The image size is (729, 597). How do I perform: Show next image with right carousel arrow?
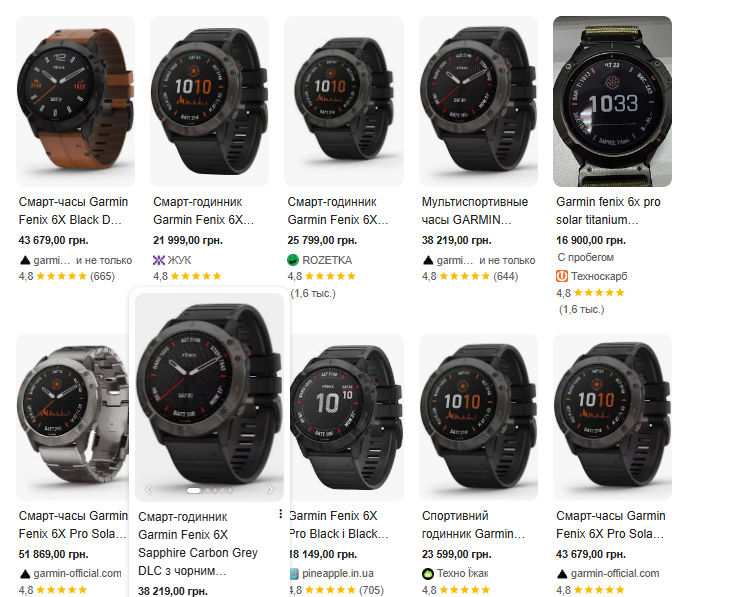(x=271, y=490)
